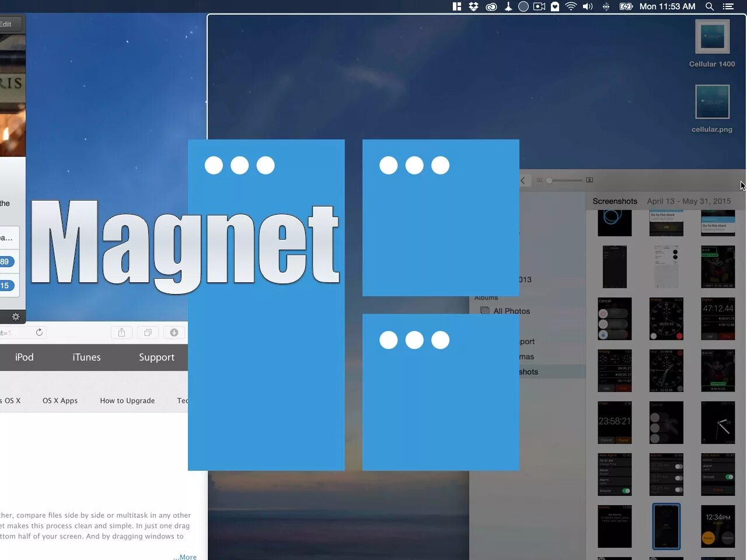The width and height of the screenshot is (747, 560).
Task: Toggle Bluetooth from the menu bar
Action: pos(606,6)
